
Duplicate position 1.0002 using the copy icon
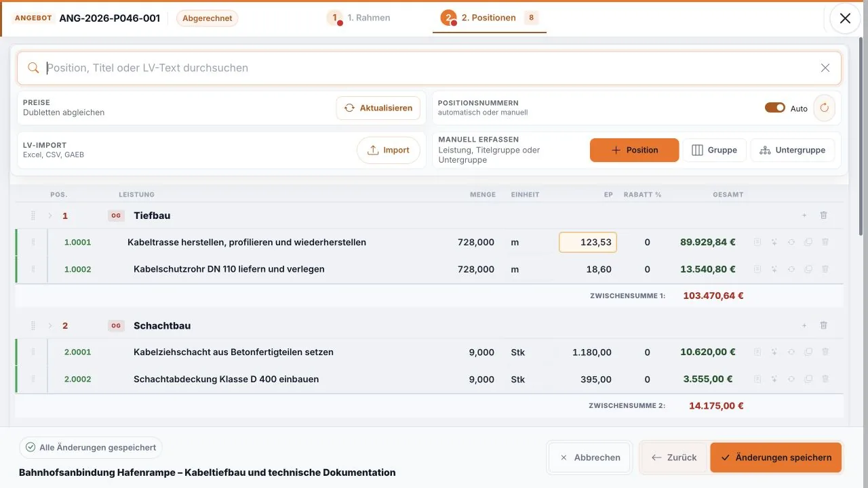click(808, 269)
